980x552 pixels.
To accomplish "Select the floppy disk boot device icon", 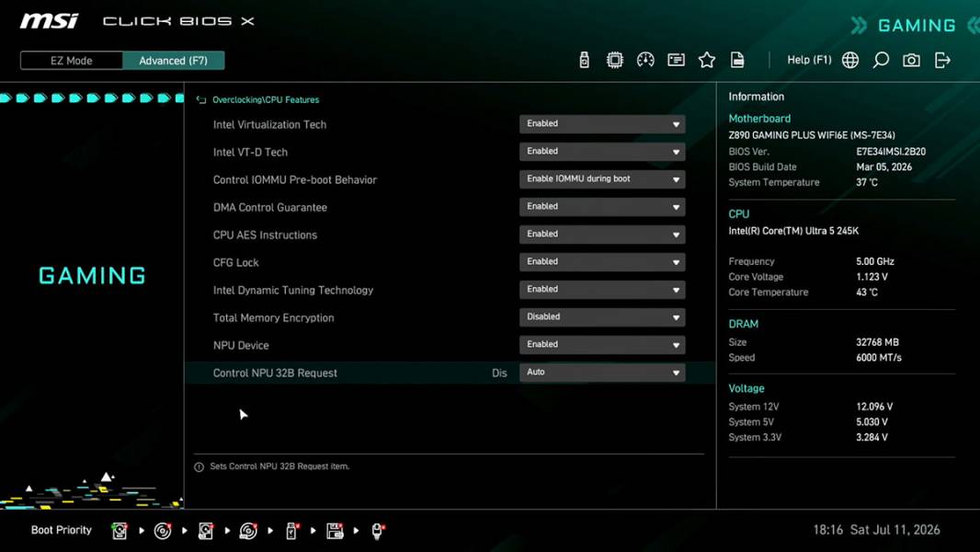I will pos(335,531).
